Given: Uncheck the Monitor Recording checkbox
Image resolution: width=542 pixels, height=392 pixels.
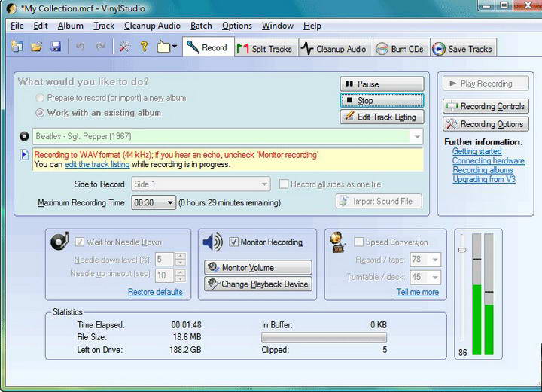Looking at the screenshot, I should click(x=233, y=242).
